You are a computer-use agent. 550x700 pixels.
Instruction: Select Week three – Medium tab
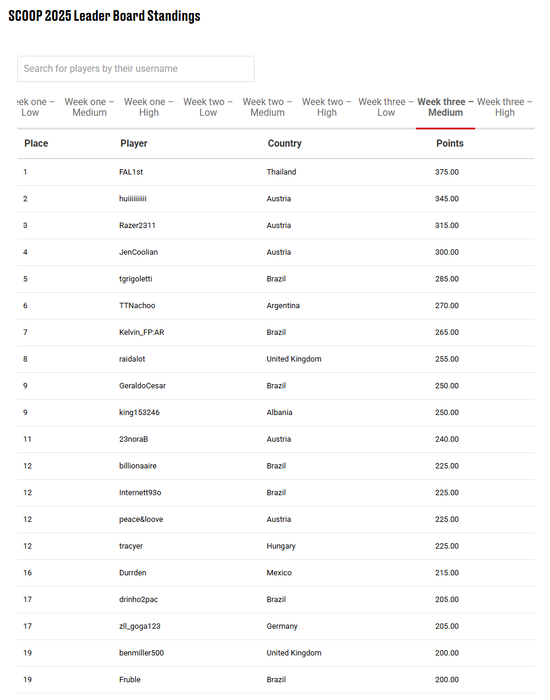coord(446,107)
